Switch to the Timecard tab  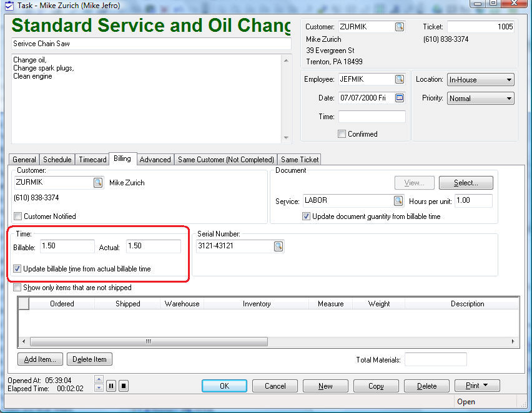coord(92,160)
